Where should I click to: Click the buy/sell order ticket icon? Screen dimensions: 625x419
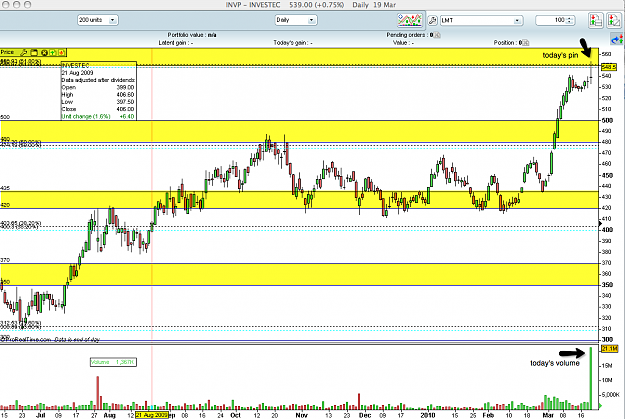point(596,20)
